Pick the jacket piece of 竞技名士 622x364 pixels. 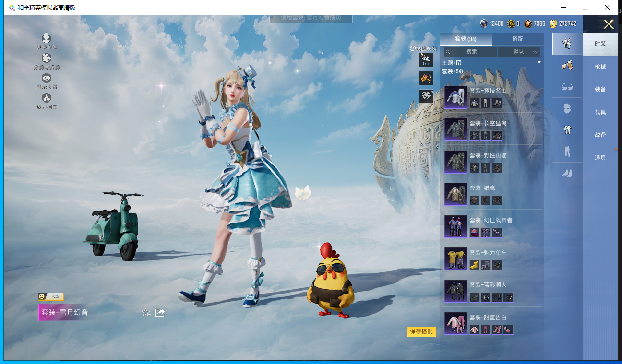pyautogui.click(x=474, y=103)
